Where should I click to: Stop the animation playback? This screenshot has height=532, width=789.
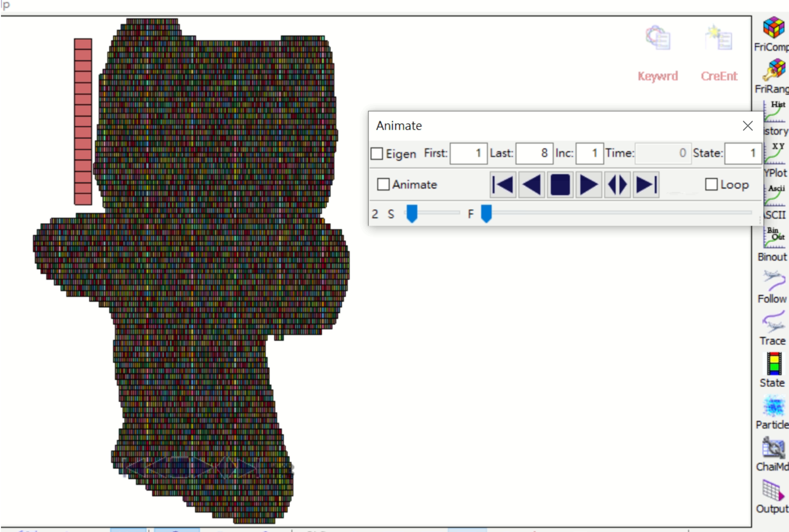(x=560, y=185)
